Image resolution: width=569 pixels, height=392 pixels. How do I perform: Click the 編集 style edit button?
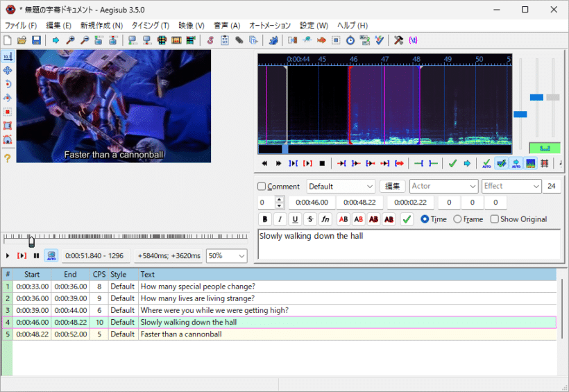point(392,186)
